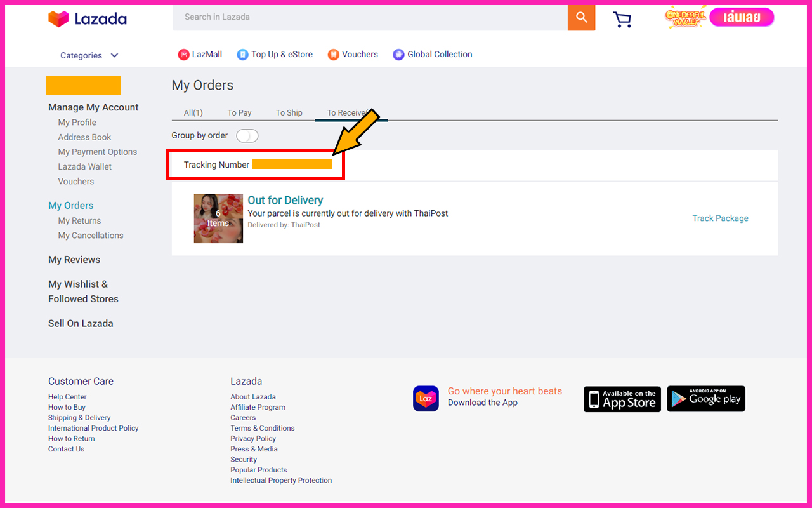Click the Track Package link
The image size is (812, 508).
(720, 218)
